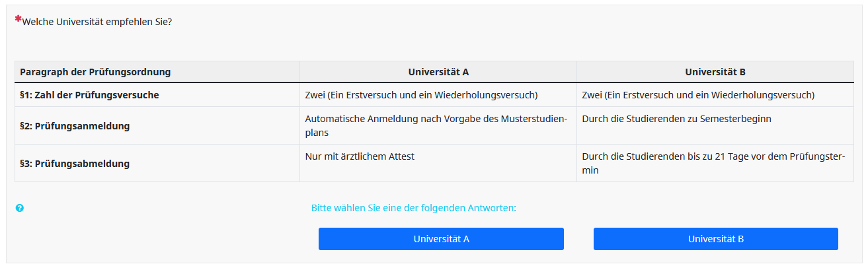
Task: Click the Universität A table column header
Action: pos(438,72)
